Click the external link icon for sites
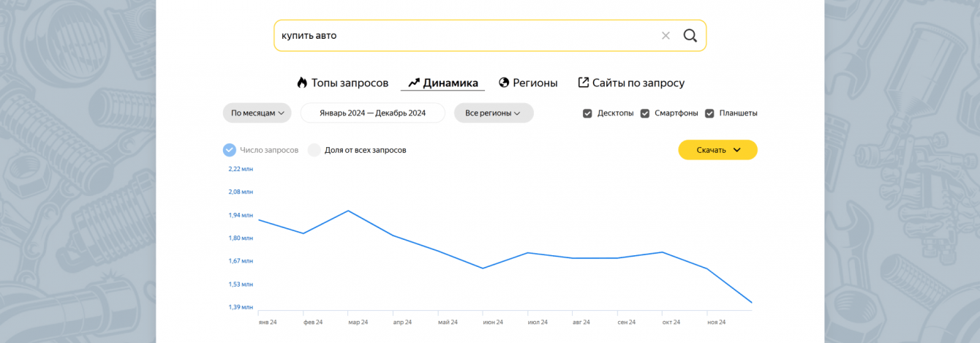The width and height of the screenshot is (980, 343). pyautogui.click(x=584, y=83)
